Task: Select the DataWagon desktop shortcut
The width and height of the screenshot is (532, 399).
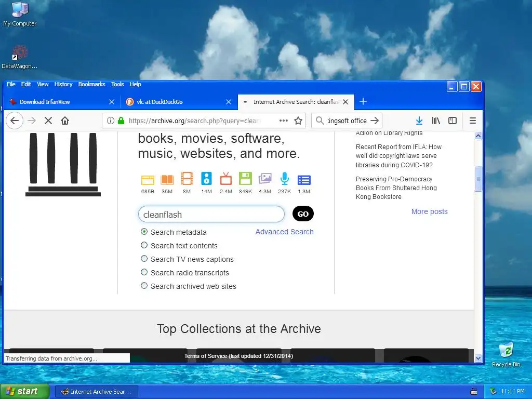Action: coord(20,57)
